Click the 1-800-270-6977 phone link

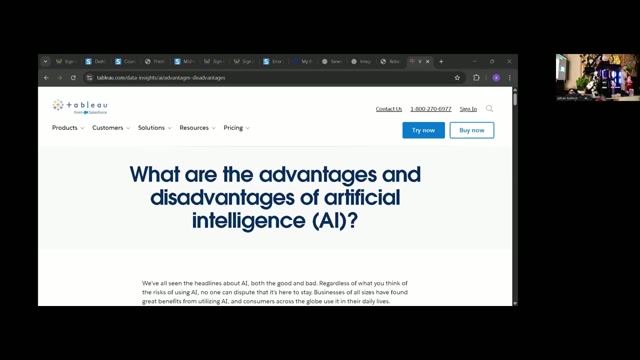click(431, 109)
